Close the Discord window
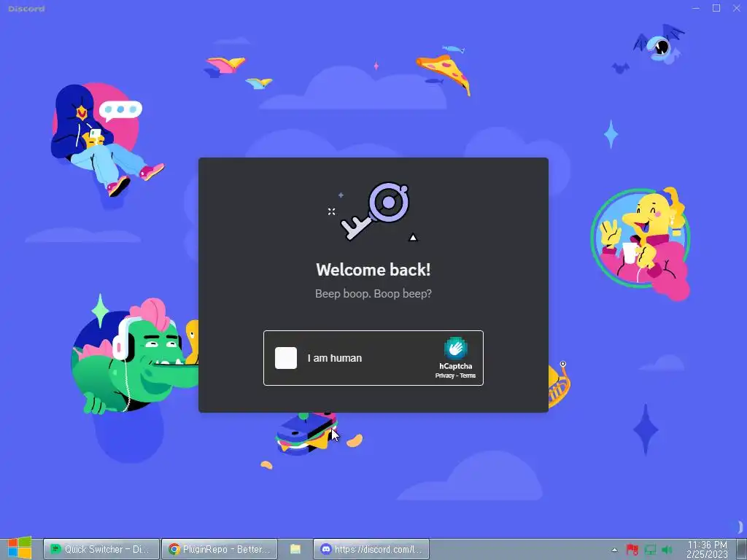This screenshot has height=560, width=747. [x=737, y=8]
